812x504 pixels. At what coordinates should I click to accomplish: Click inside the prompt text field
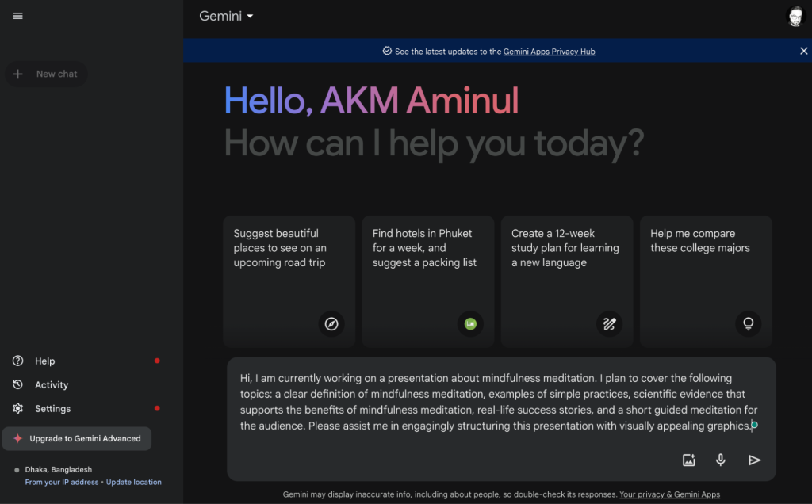click(x=500, y=402)
